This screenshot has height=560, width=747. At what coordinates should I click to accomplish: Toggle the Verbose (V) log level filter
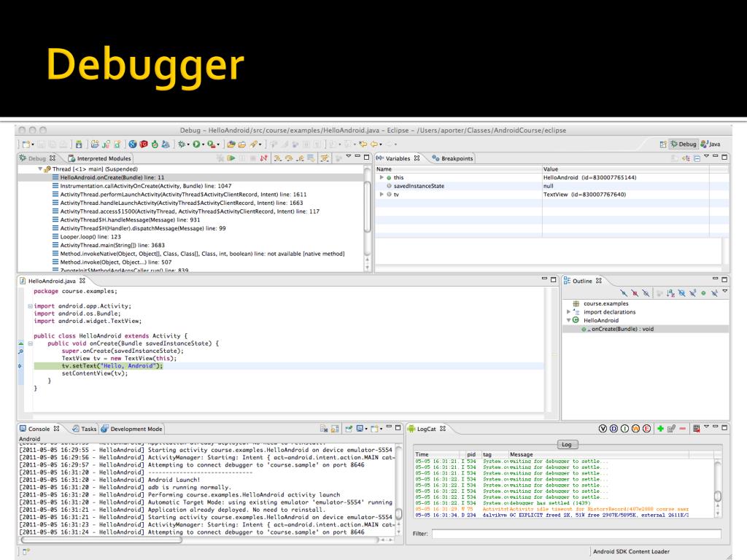[603, 429]
